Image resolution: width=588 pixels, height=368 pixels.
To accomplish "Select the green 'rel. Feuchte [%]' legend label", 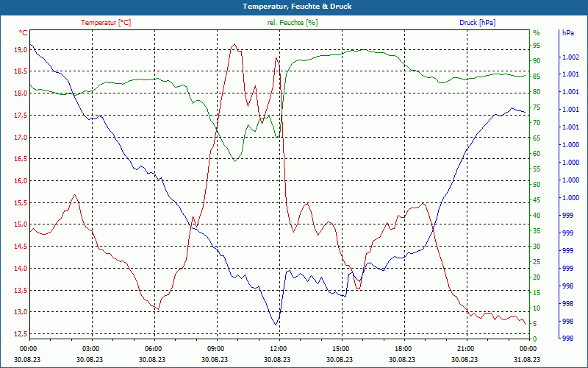I will click(x=292, y=23).
